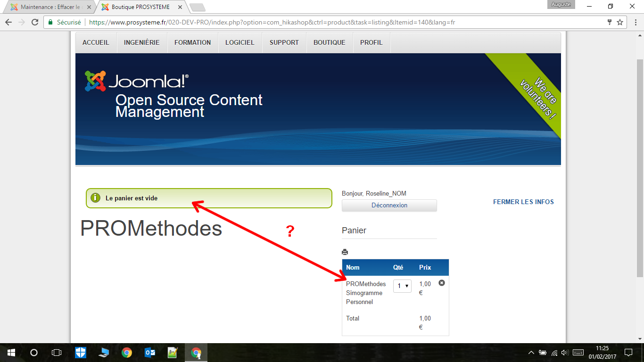644x362 pixels.
Task: Click the PROMethodes page heading
Action: 151,229
